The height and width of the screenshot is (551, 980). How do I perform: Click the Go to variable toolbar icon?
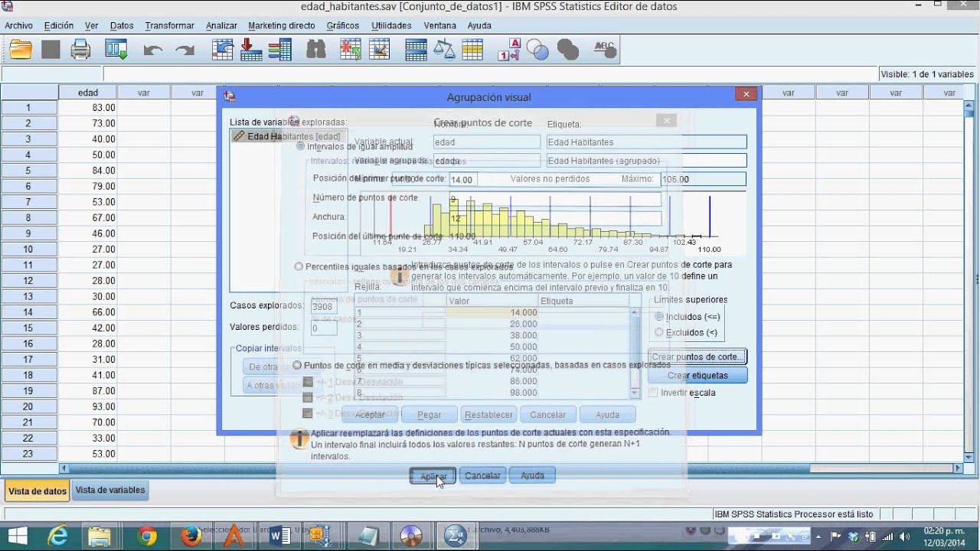point(251,50)
